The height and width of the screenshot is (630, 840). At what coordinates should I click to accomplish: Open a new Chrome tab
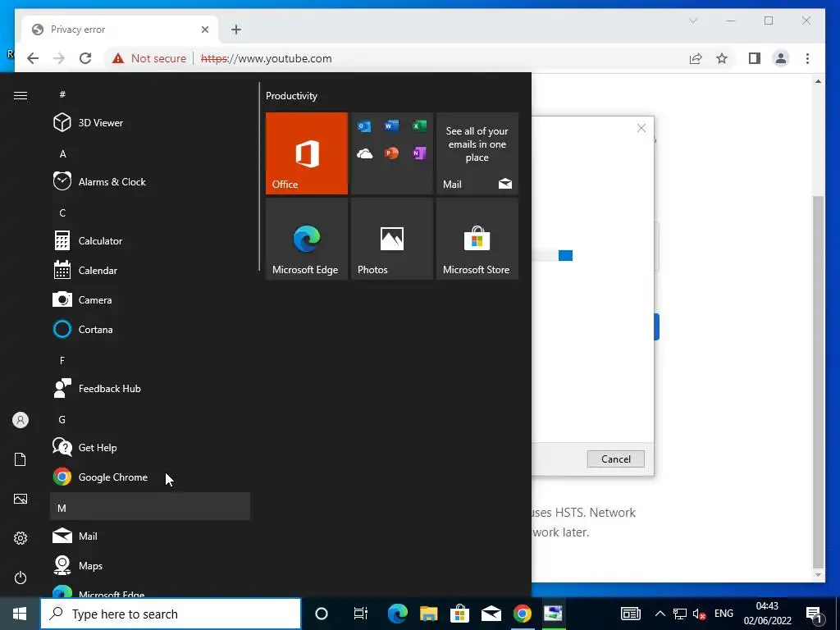click(x=236, y=30)
